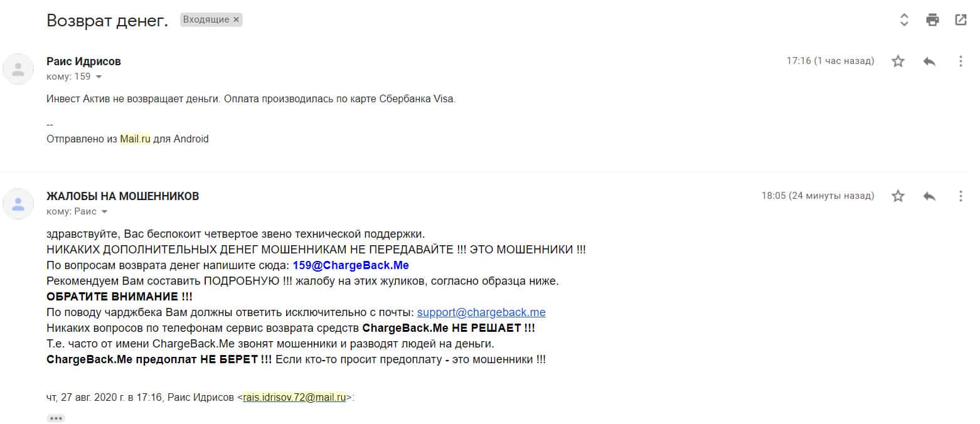Show trimmed content with three dots
Viewport: 980px width, 424px height.
point(56,418)
